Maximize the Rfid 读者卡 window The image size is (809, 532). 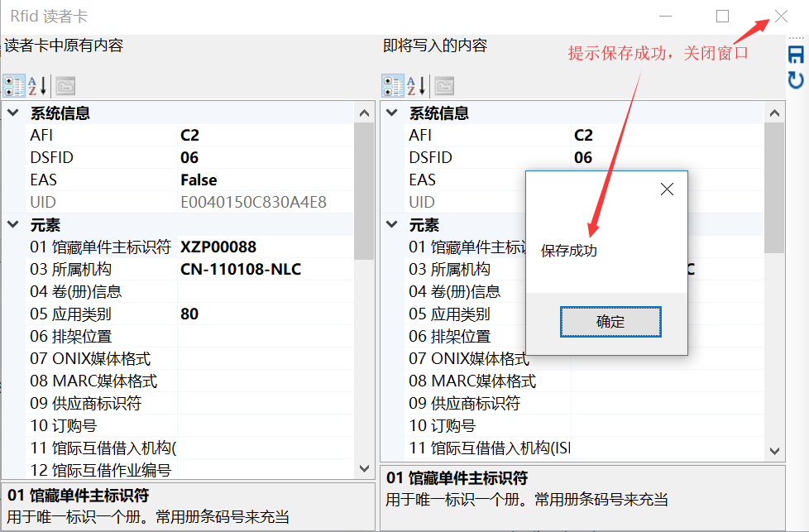point(723,16)
